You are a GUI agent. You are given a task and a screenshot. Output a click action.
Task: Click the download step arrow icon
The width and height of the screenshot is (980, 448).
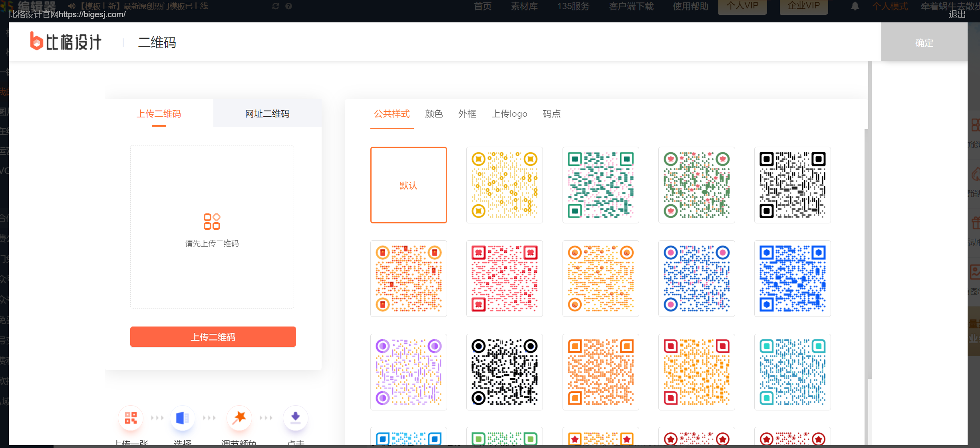296,418
